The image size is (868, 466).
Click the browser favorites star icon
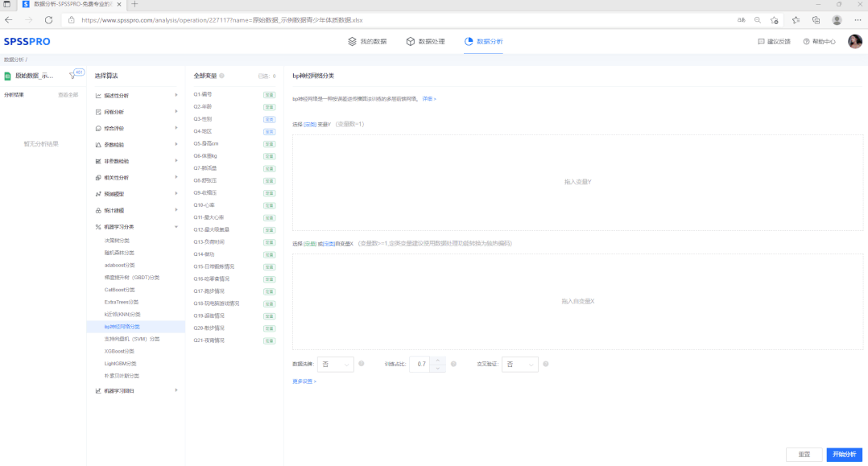[x=796, y=20]
